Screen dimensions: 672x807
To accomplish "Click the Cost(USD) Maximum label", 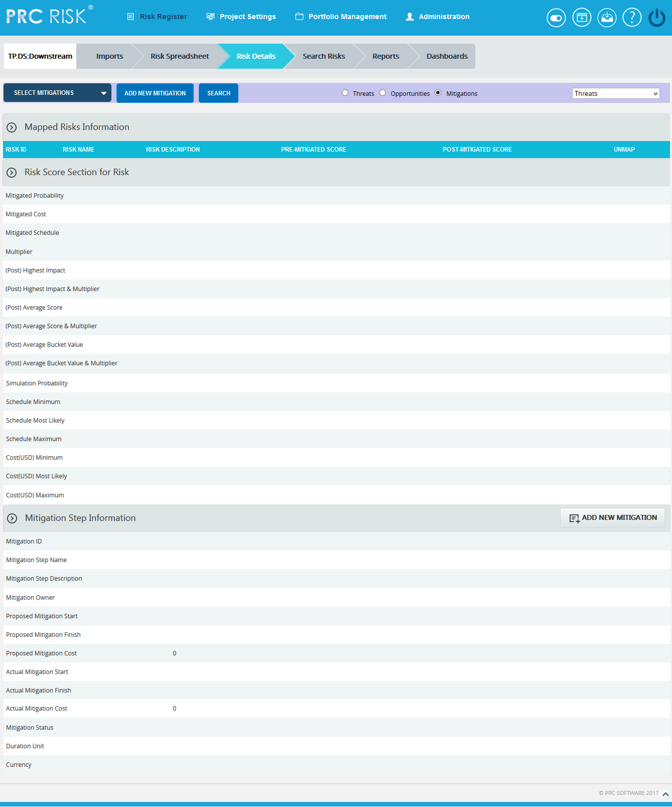I will click(35, 495).
